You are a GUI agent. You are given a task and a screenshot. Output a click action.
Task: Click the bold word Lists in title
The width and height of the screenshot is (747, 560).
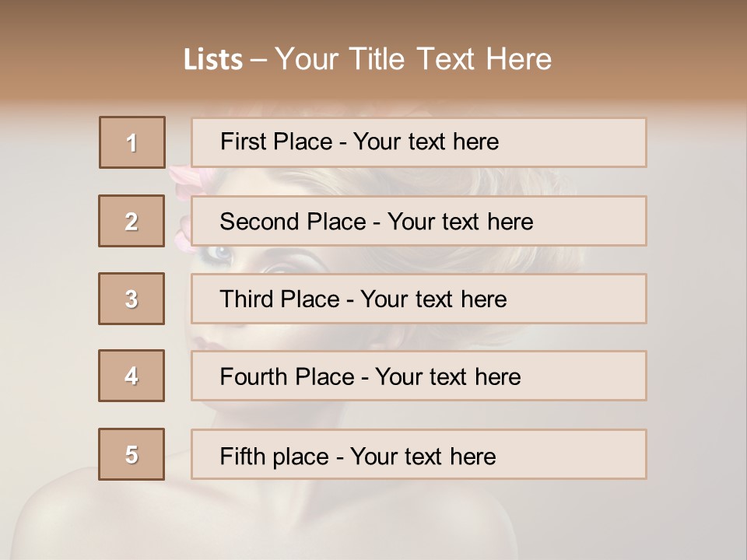(x=212, y=59)
